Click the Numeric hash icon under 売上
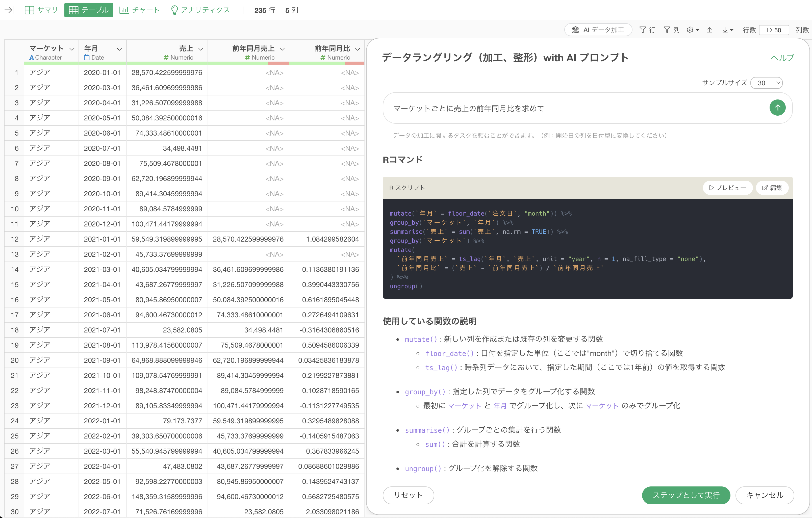 pyautogui.click(x=166, y=58)
